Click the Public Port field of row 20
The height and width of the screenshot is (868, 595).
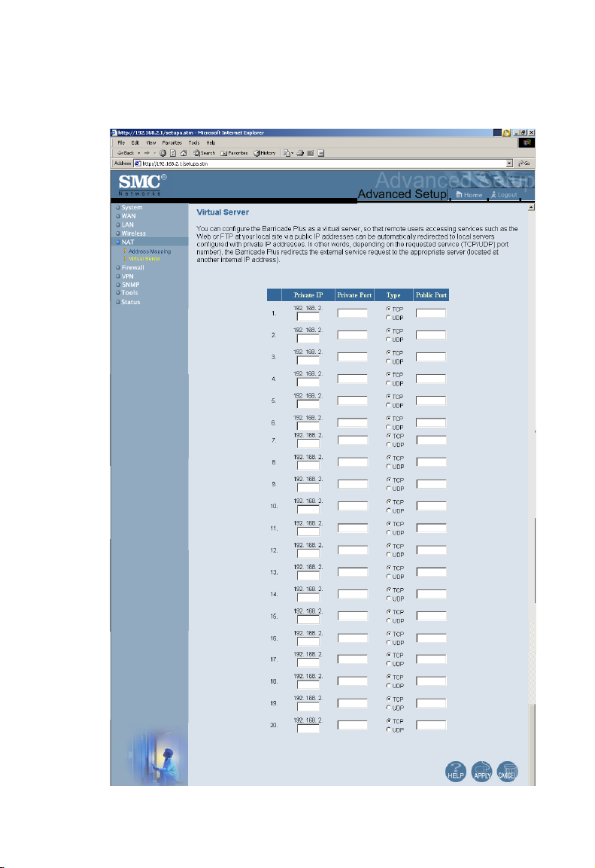[431, 725]
